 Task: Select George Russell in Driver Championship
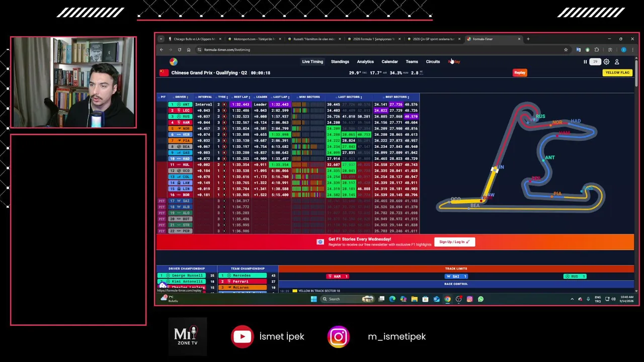pos(182,276)
